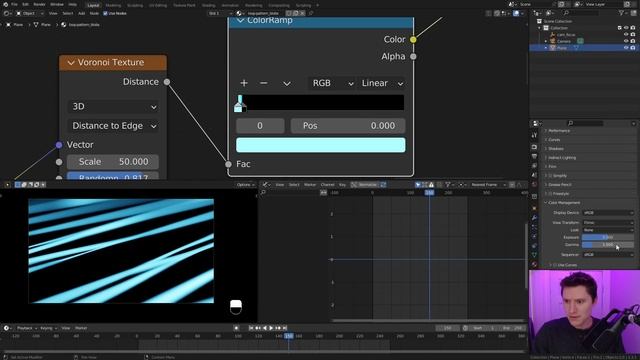Play the animation in reverse

pos(264,328)
